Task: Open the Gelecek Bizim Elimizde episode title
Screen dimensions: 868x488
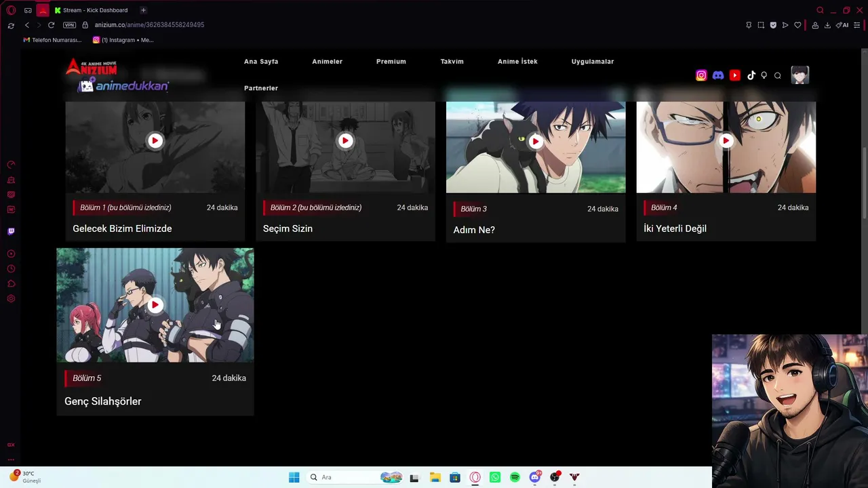Action: (x=122, y=228)
